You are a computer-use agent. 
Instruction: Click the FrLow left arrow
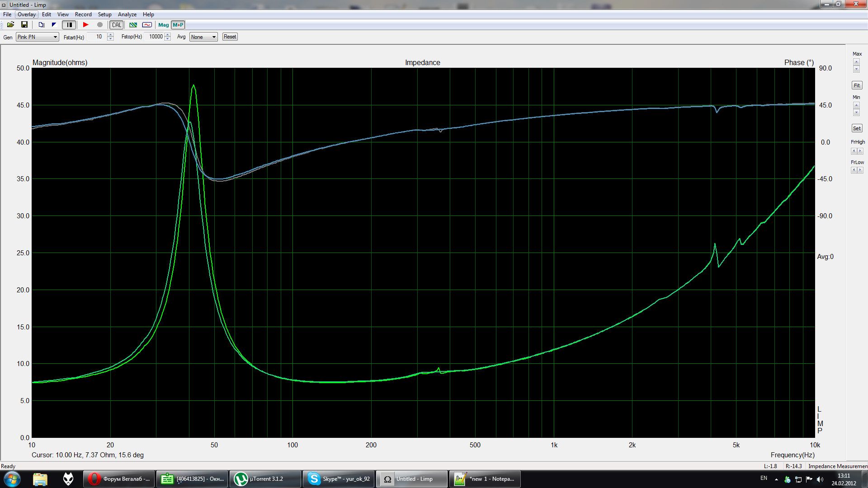854,170
